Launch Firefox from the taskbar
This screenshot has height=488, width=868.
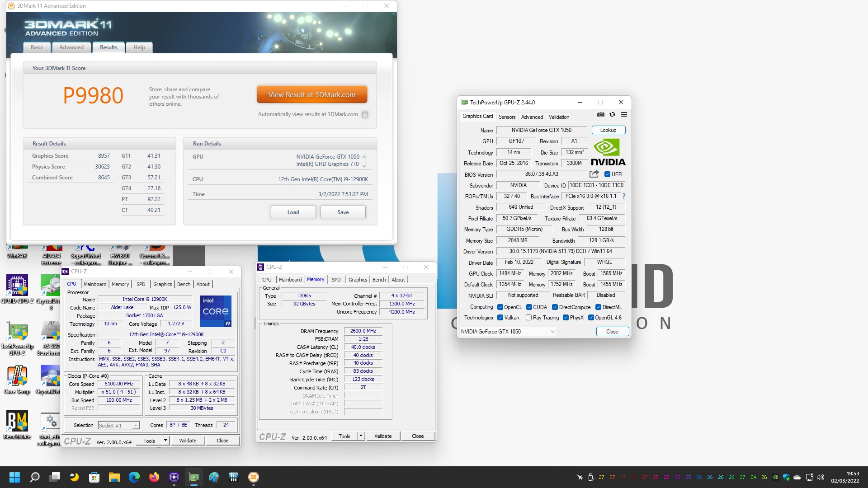154,477
